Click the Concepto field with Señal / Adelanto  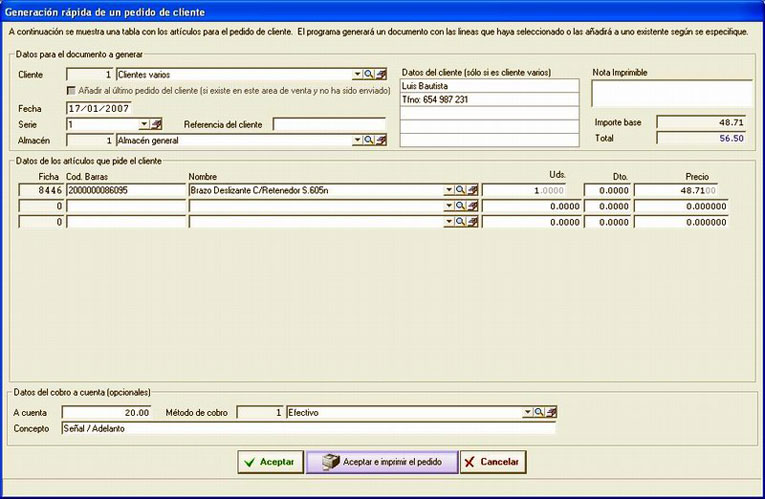tap(308, 428)
